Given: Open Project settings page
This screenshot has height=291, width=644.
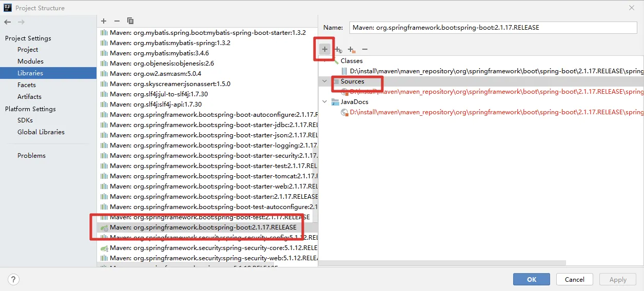Looking at the screenshot, I should (x=28, y=50).
